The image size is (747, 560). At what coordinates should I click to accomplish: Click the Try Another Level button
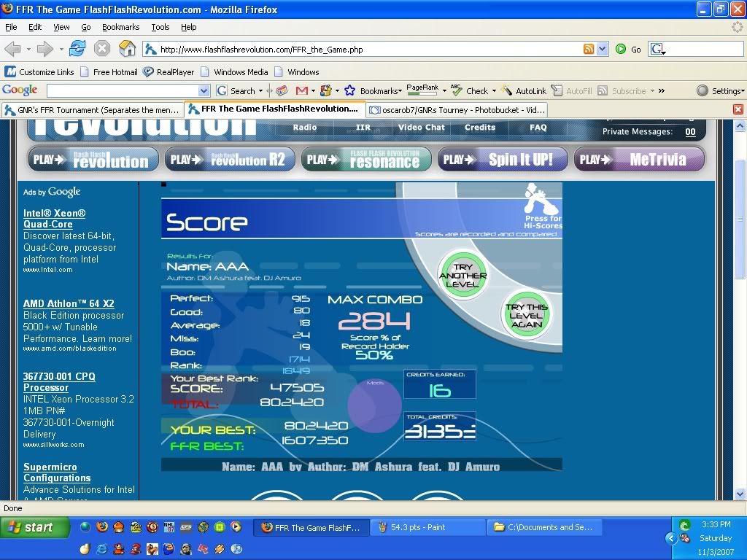(x=462, y=276)
